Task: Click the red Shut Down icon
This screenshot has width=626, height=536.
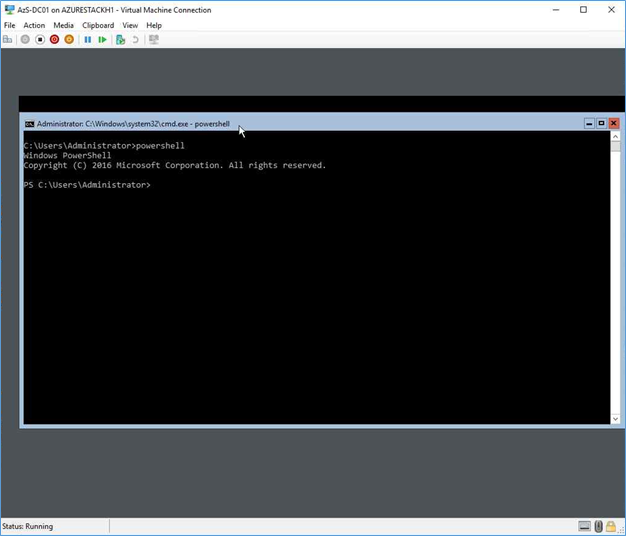Action: (55, 40)
